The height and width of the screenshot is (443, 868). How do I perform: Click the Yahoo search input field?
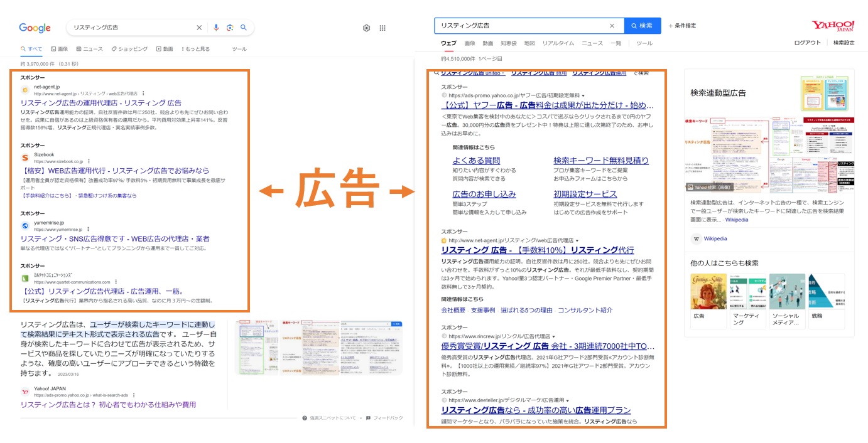pos(521,26)
